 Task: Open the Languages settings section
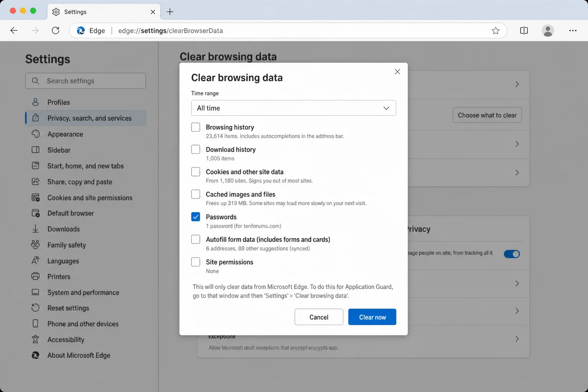(85, 261)
